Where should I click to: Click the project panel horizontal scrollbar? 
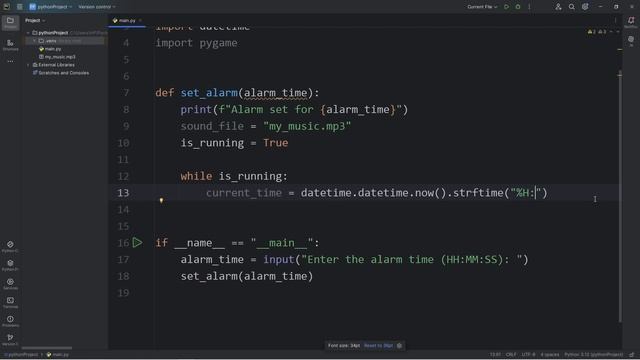(x=47, y=348)
